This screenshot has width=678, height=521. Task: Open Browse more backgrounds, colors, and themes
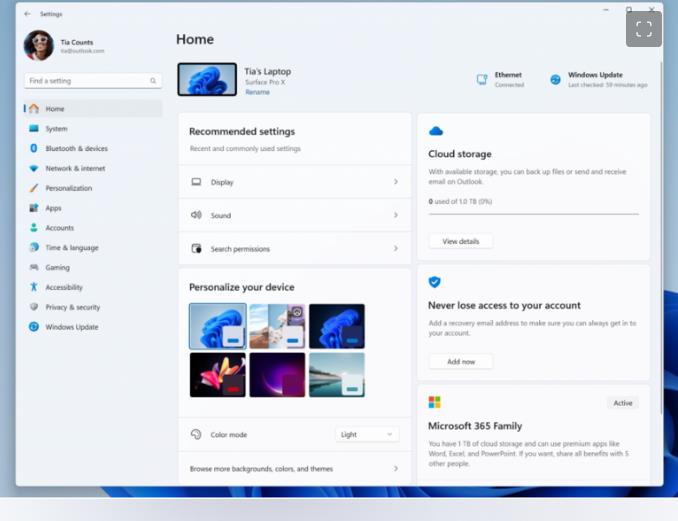point(295,468)
